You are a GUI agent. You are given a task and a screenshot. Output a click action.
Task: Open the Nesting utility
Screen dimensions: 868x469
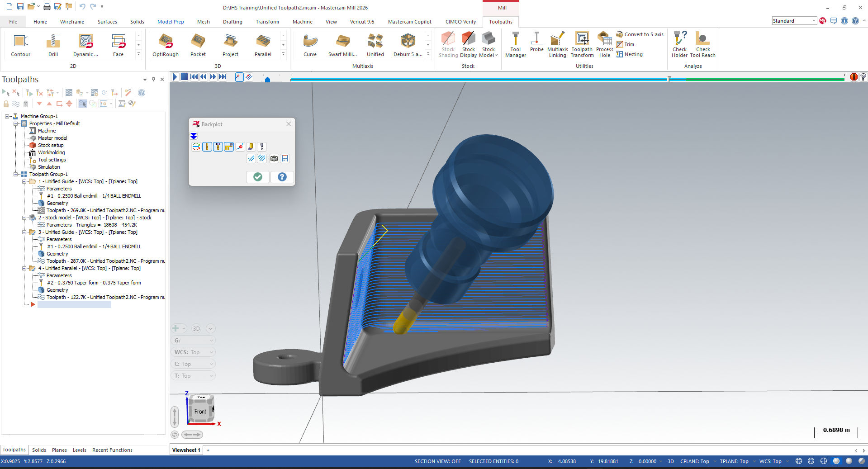630,54
